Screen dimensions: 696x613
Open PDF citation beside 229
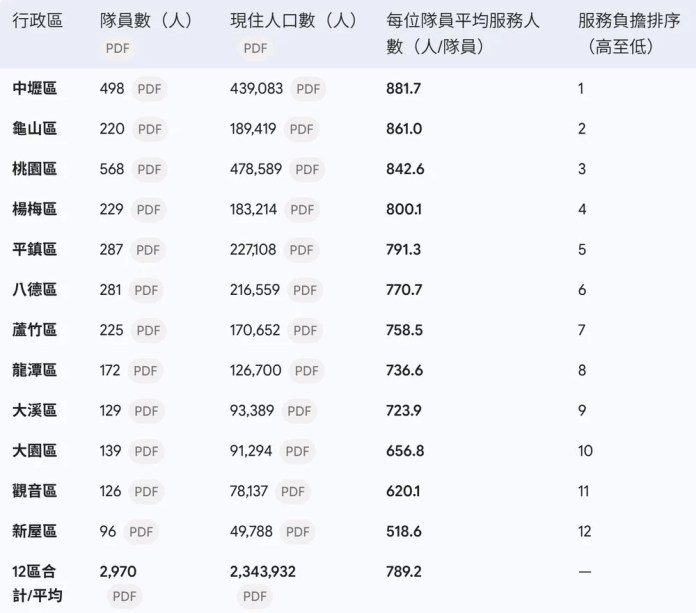pos(148,210)
